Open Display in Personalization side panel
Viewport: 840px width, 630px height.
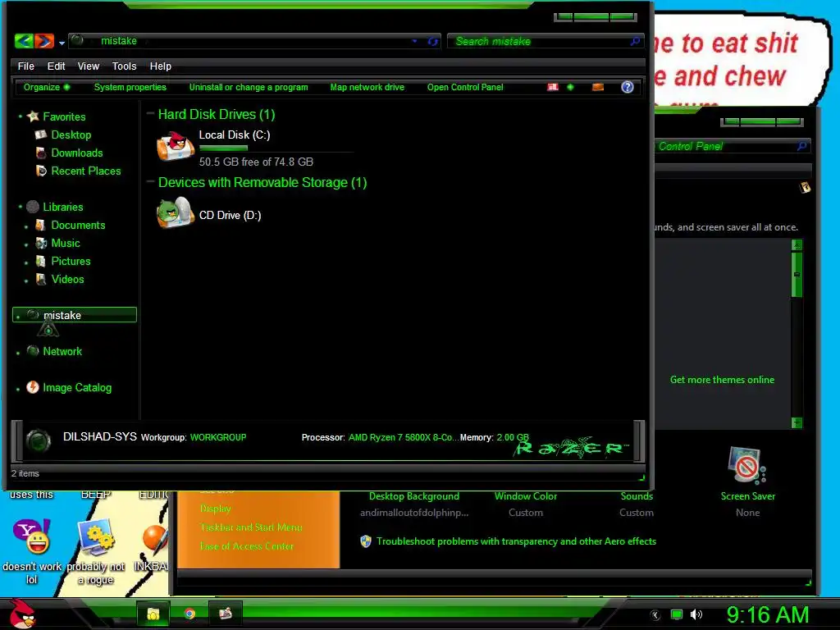coord(216,508)
